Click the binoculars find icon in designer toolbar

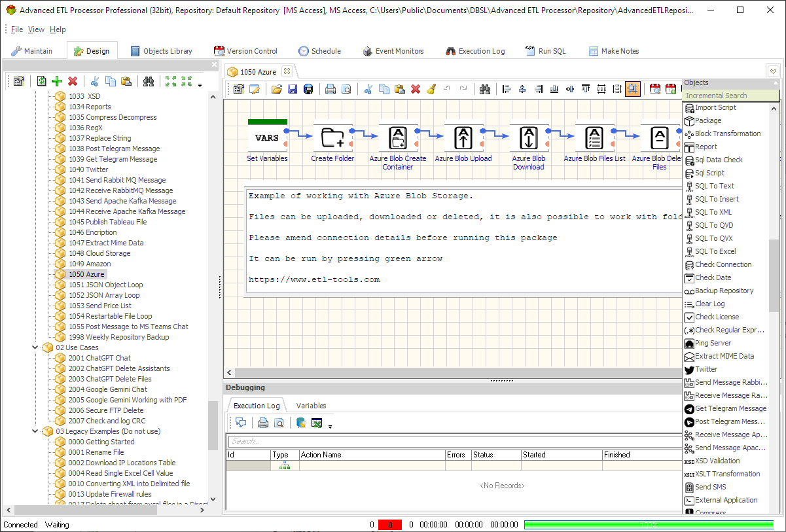485,89
